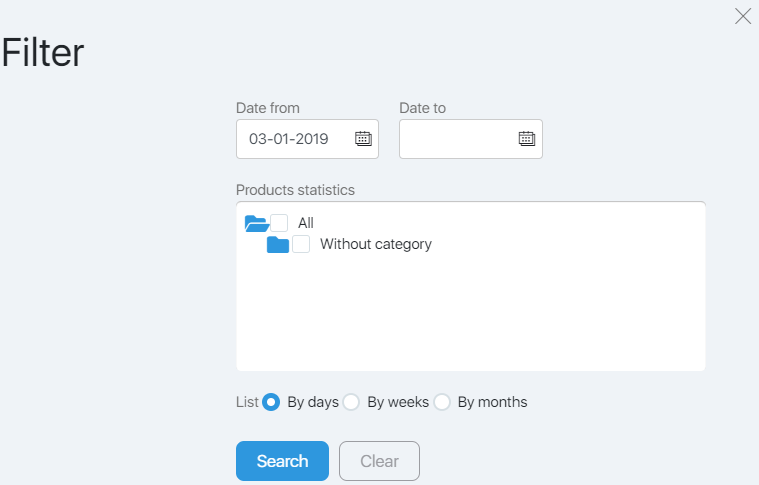The width and height of the screenshot is (759, 485).
Task: Click empty space in Products statistics panel
Action: (x=471, y=315)
